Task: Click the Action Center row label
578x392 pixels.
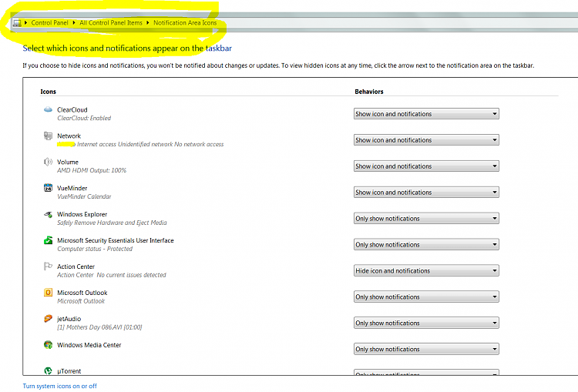Action: tap(76, 266)
